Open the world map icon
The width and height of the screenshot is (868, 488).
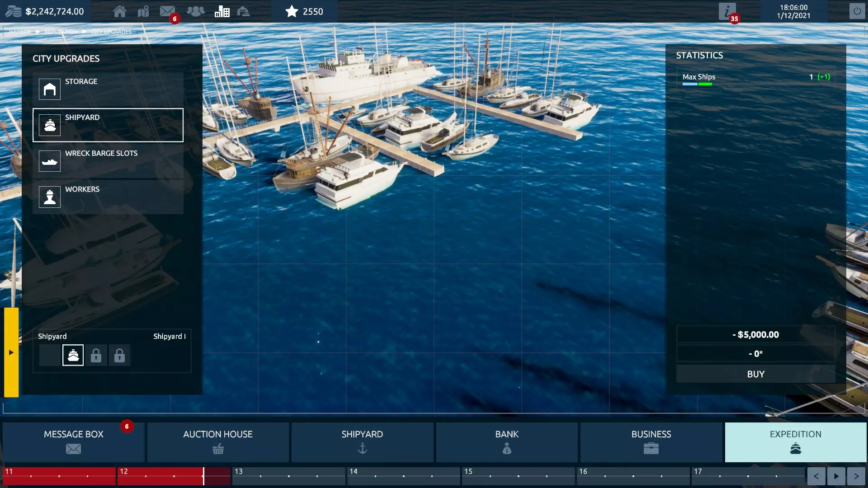(143, 11)
